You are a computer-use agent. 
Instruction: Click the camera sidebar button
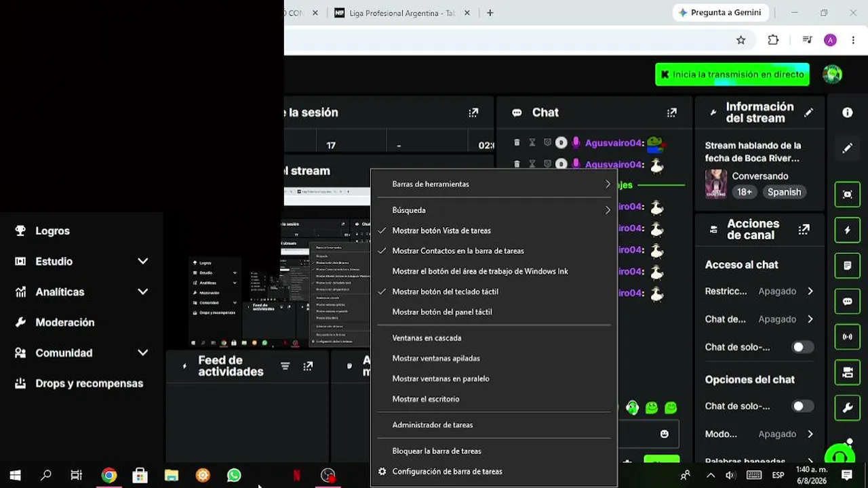(x=848, y=372)
